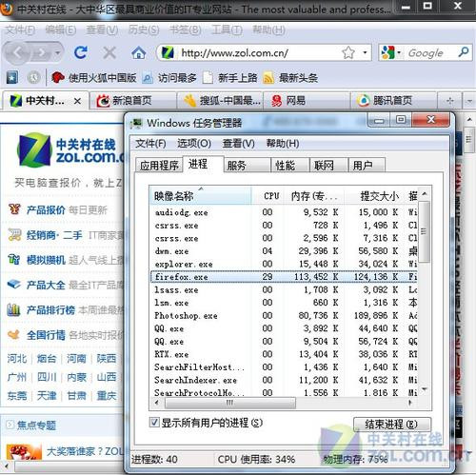Click the process list horizontal scrollbar thumb
The image size is (476, 475).
230,403
